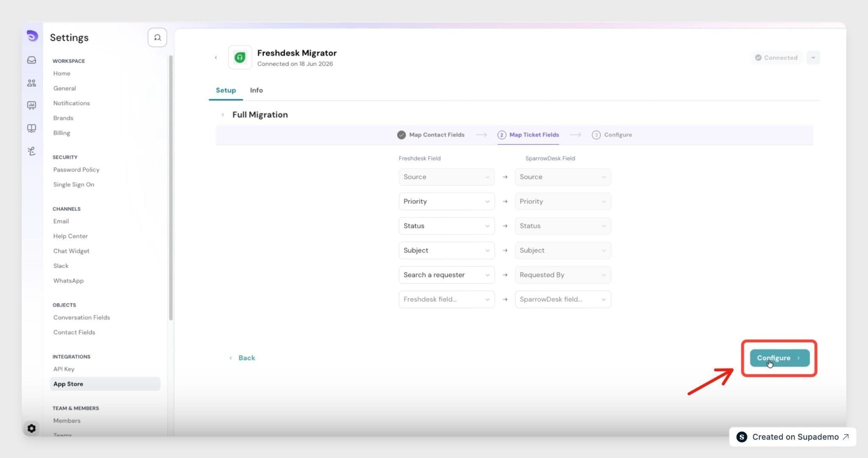Viewport: 868px width, 458px height.
Task: Open the Search a requester dropdown
Action: coord(447,275)
